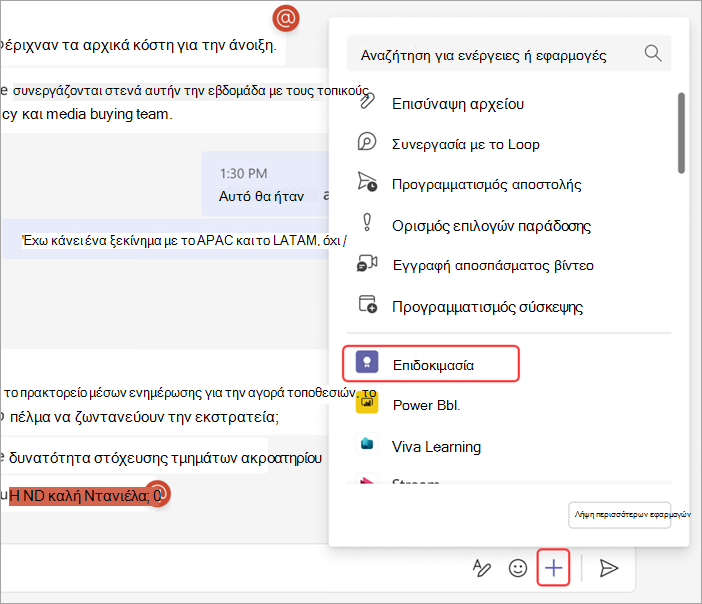Click the Send arrow icon
This screenshot has height=604, width=702.
(x=608, y=568)
